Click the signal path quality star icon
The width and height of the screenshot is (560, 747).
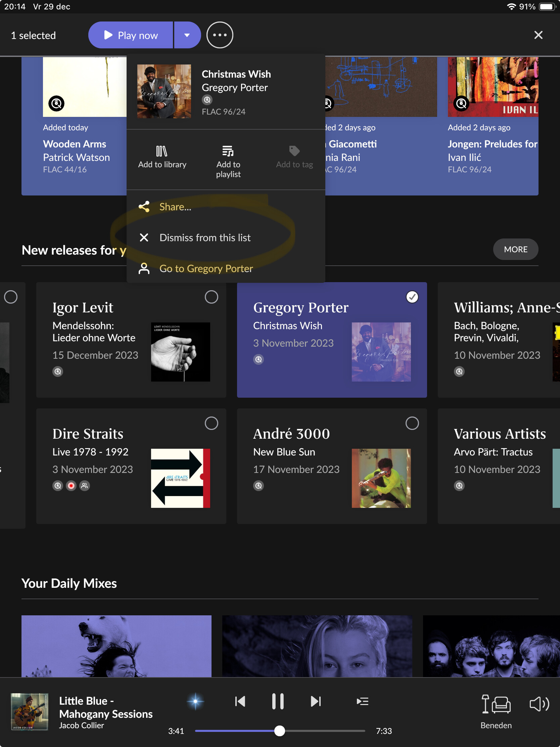(x=195, y=701)
